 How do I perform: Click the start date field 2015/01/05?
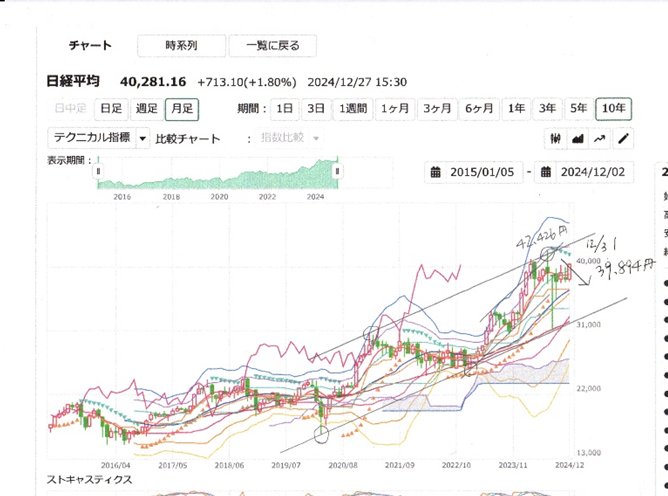point(481,172)
